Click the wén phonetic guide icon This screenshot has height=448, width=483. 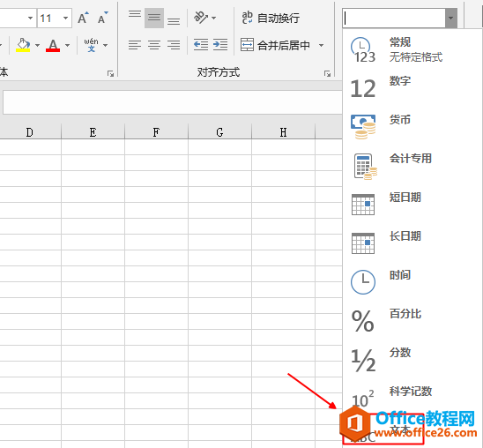click(x=91, y=45)
